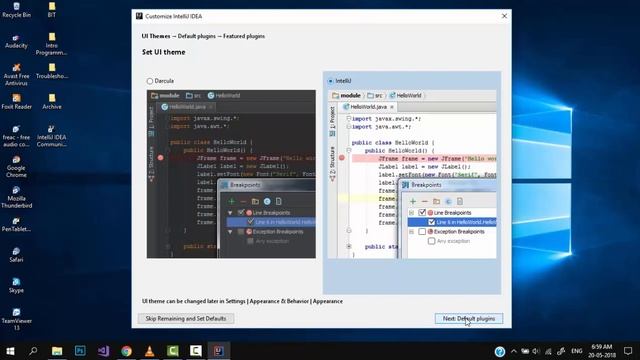Viewport: 640px width, 360px height.
Task: Select the BIT folder on desktop
Action: [x=52, y=10]
